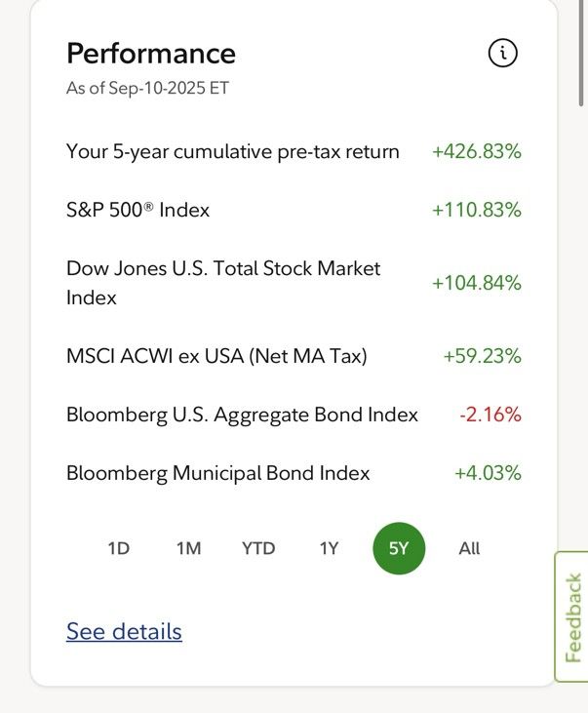Click the Bloomberg Municipal Bond Index label
The image size is (588, 713).
[217, 473]
